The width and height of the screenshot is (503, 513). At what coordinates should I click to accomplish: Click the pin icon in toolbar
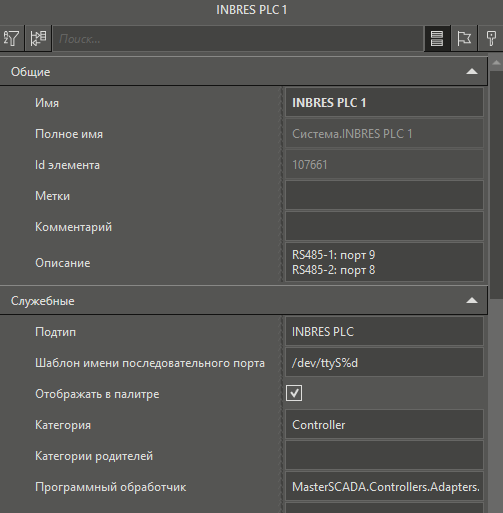491,38
